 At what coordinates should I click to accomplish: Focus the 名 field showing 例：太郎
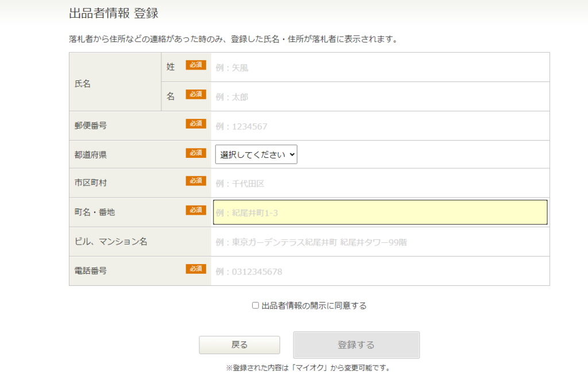pyautogui.click(x=380, y=96)
